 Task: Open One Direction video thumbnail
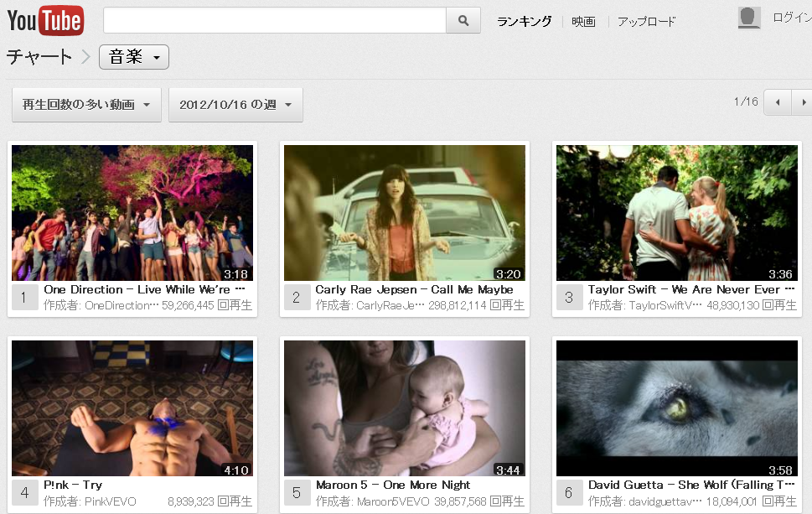point(132,213)
